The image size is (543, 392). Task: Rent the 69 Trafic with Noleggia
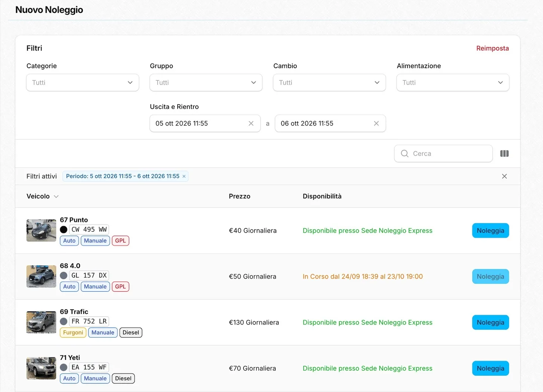pyautogui.click(x=491, y=323)
